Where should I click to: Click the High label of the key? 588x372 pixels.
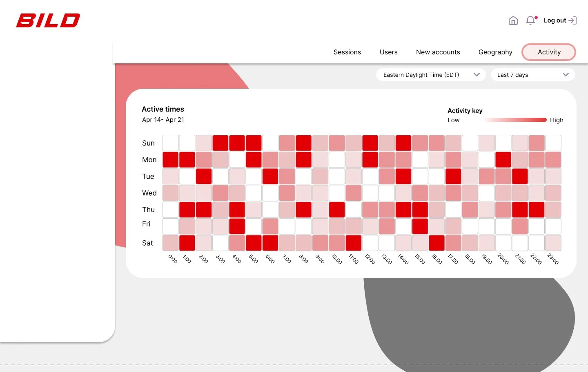coord(557,120)
